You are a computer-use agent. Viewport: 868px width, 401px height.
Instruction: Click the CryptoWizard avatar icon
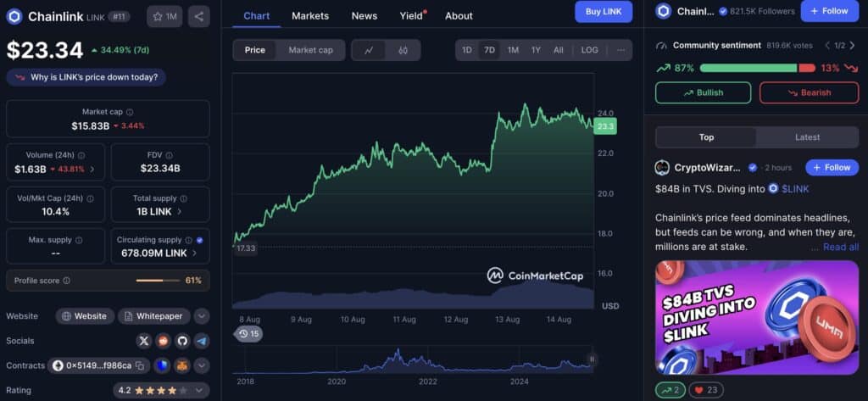tap(662, 167)
